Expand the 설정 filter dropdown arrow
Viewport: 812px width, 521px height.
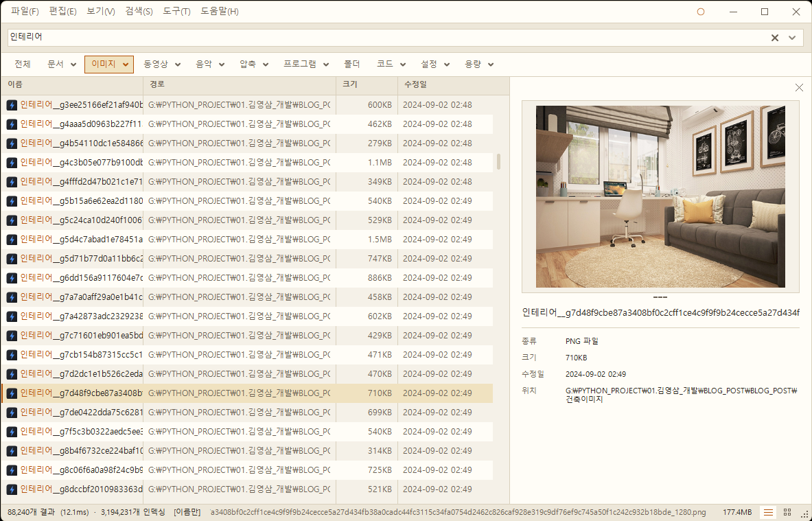tap(447, 65)
